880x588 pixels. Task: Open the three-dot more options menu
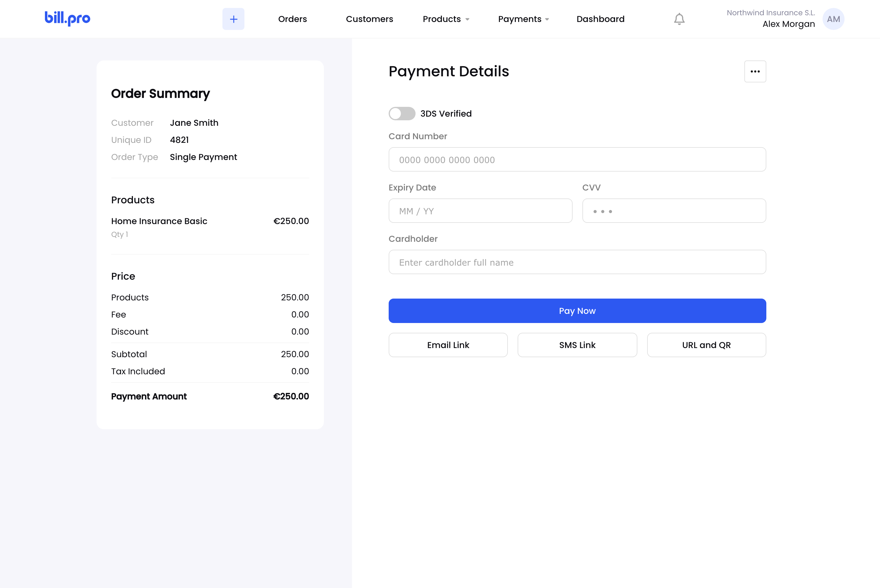(755, 71)
